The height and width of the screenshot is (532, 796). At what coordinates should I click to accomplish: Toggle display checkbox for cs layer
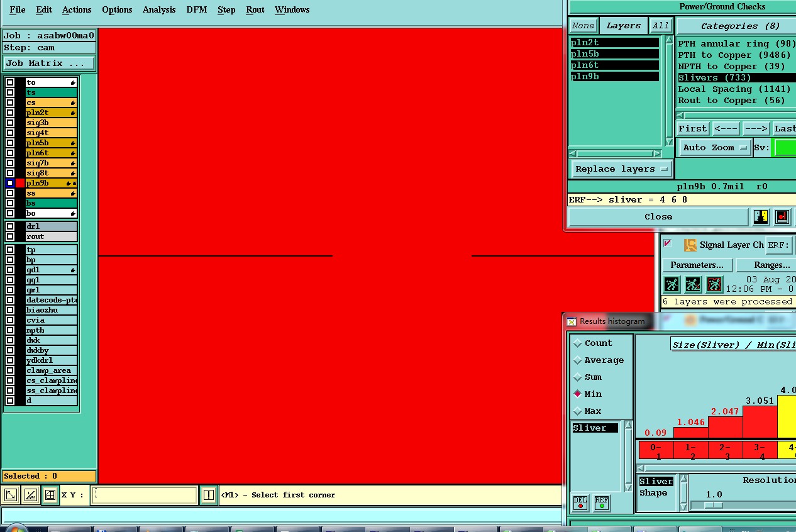(10, 103)
